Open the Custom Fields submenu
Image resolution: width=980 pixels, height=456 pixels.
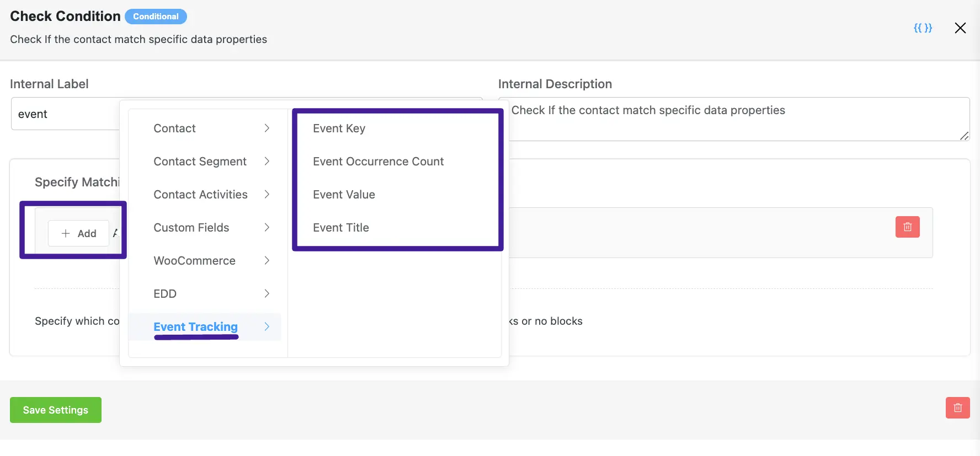[205, 227]
